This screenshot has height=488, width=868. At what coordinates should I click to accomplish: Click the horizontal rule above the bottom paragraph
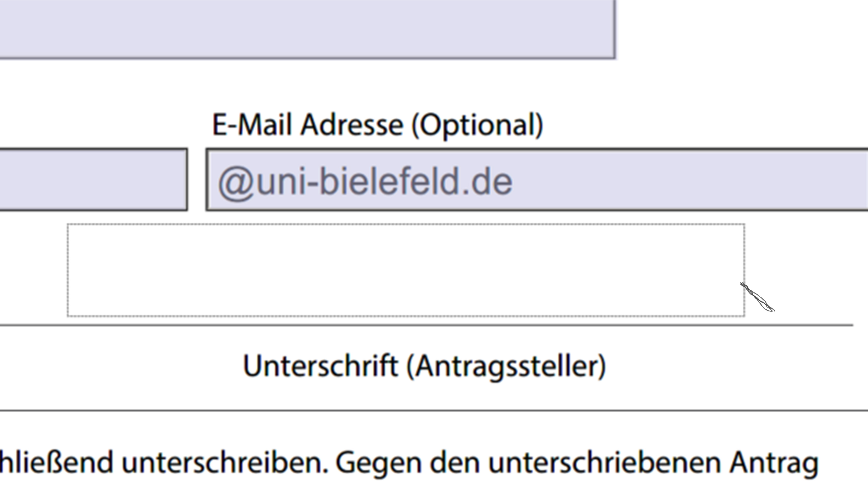tap(434, 411)
